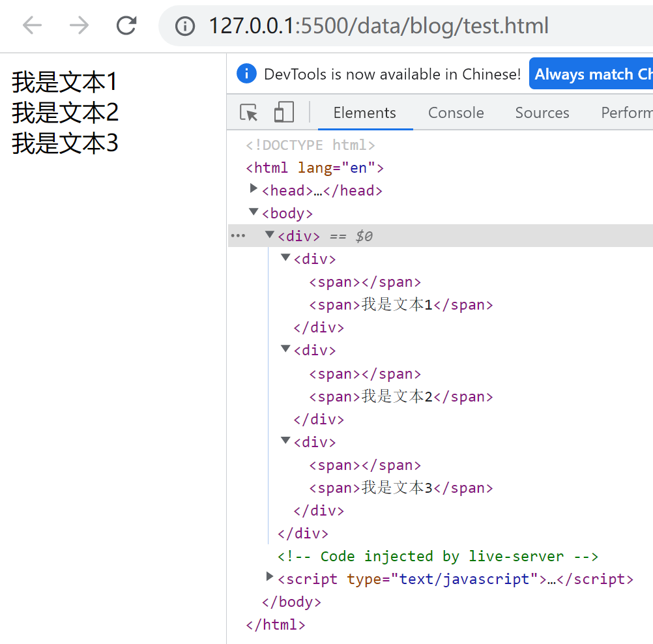Click the Always match Chrome language button

[591, 74]
